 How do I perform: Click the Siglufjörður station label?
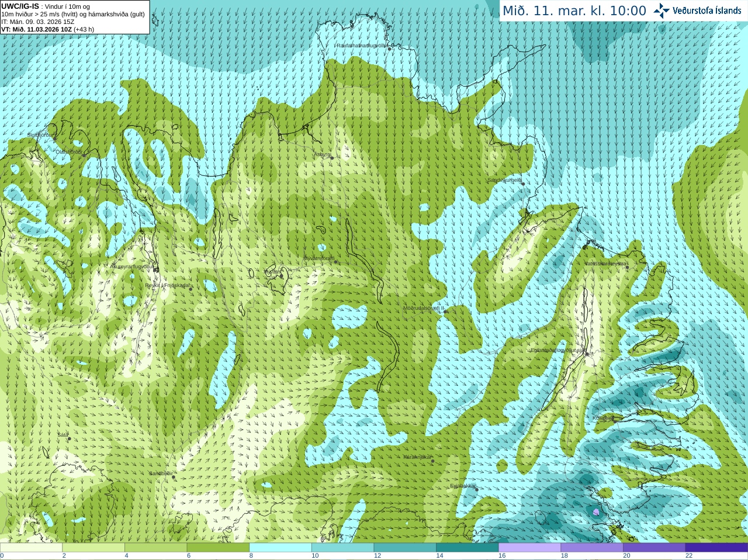pos(40,135)
